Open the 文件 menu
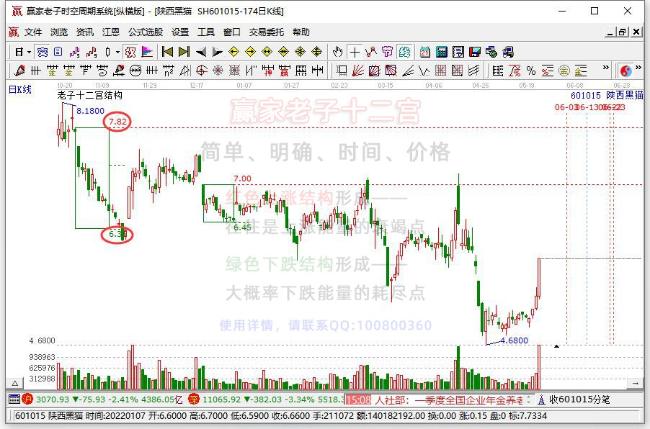Image resolution: width=650 pixels, height=429 pixels. (33, 32)
